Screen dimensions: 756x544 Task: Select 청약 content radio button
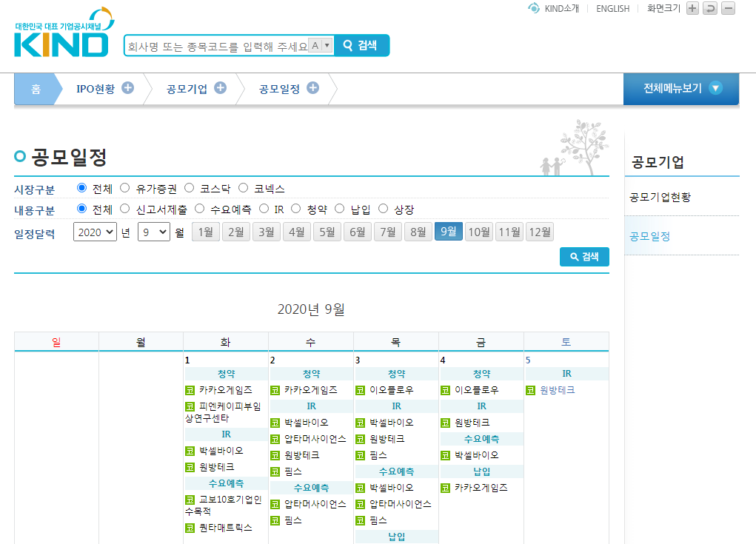click(x=296, y=209)
